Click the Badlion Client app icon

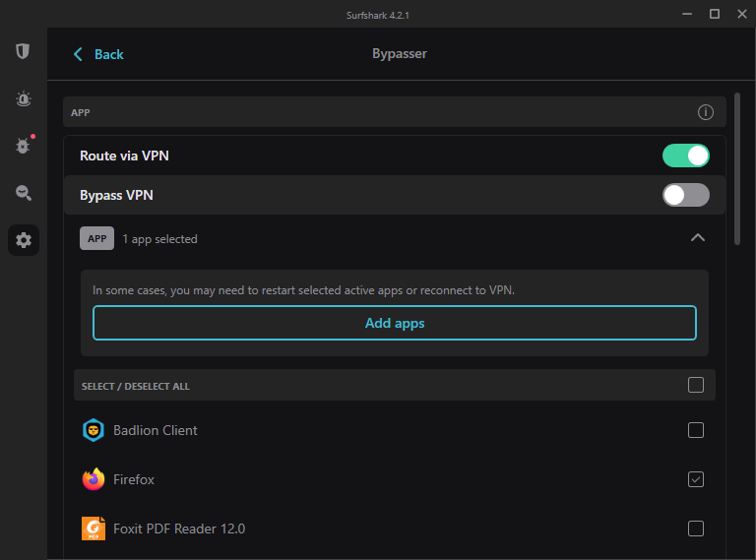[x=94, y=430]
